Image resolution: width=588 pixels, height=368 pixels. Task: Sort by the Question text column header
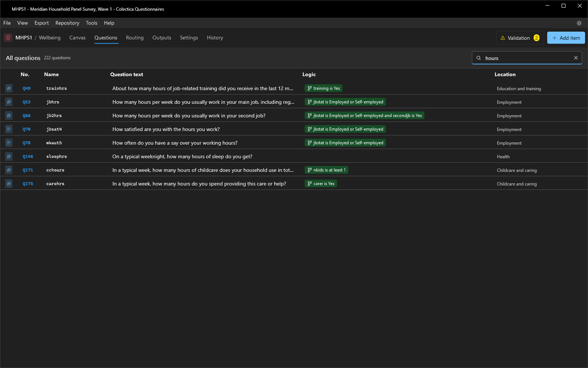pos(127,74)
